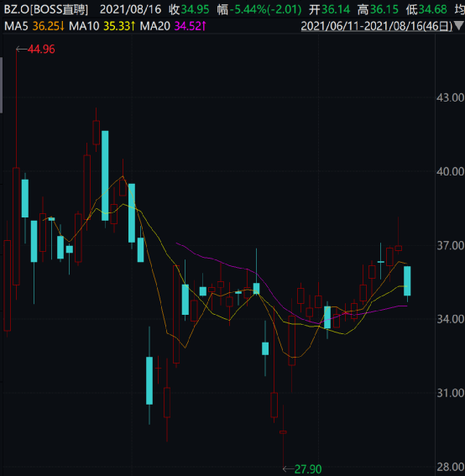Click the 28.00 price axis label
This screenshot has width=465, height=476.
click(x=450, y=467)
